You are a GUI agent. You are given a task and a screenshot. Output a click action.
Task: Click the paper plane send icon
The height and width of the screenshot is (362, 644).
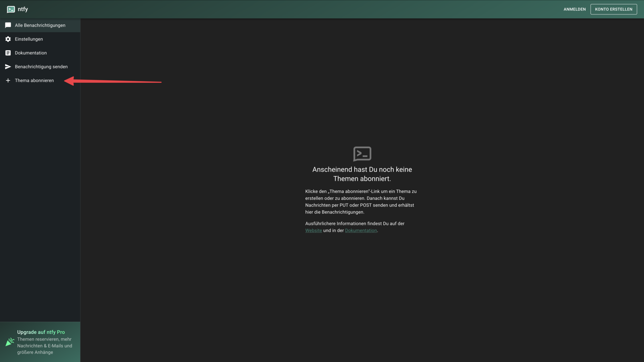(7, 66)
